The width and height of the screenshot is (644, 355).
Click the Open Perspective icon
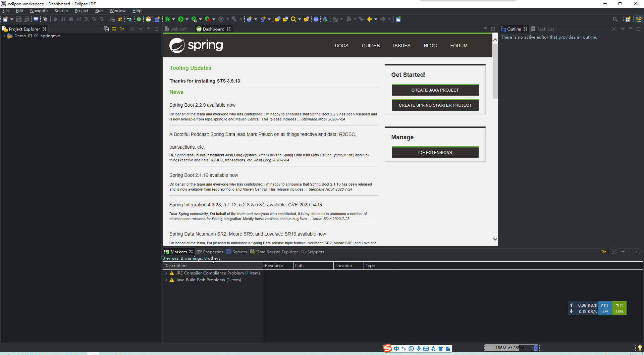[x=628, y=19]
